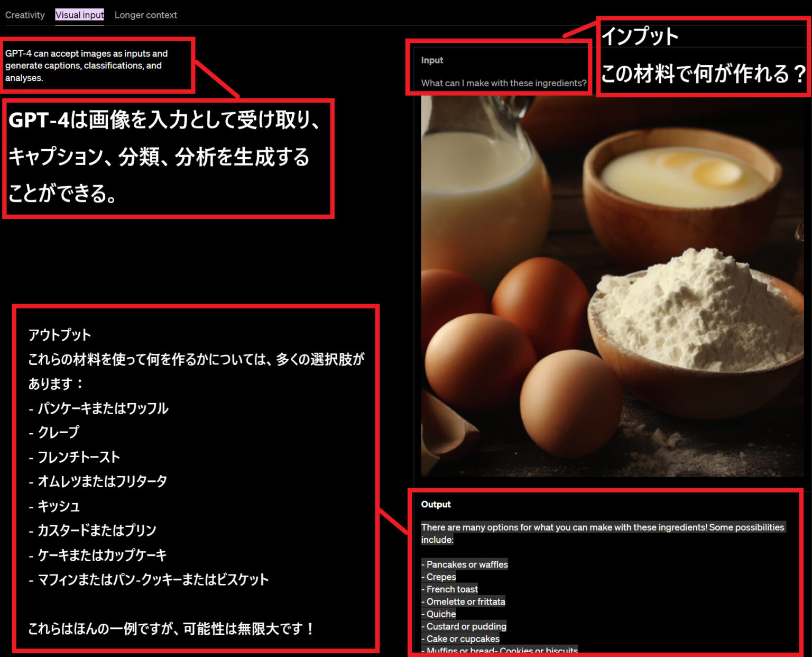Select the 'Omelette or frittata' suggestion
Screen dimensions: 812x657
point(463,601)
